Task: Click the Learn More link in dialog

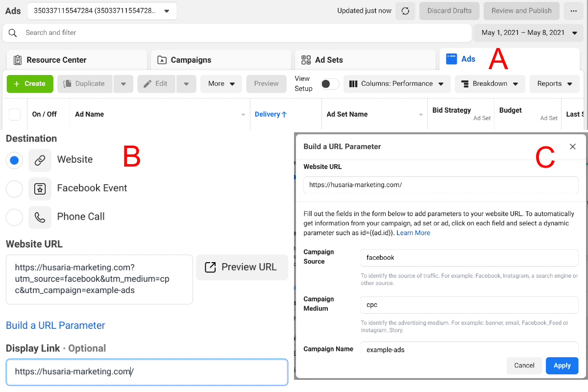Action: coord(414,233)
